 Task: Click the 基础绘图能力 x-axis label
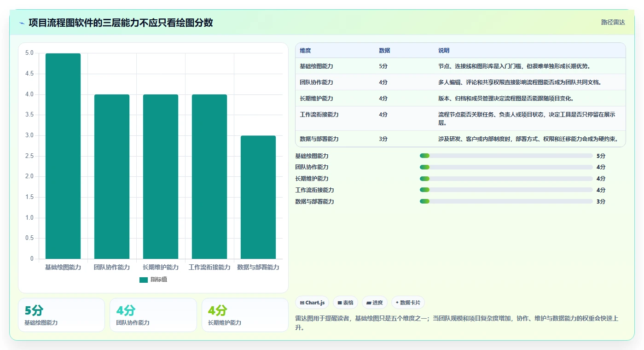click(63, 267)
